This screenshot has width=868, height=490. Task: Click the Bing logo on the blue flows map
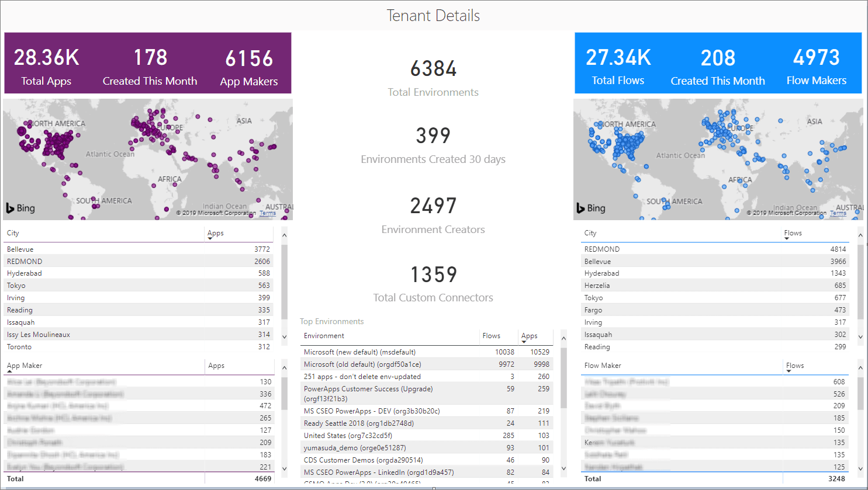[591, 208]
